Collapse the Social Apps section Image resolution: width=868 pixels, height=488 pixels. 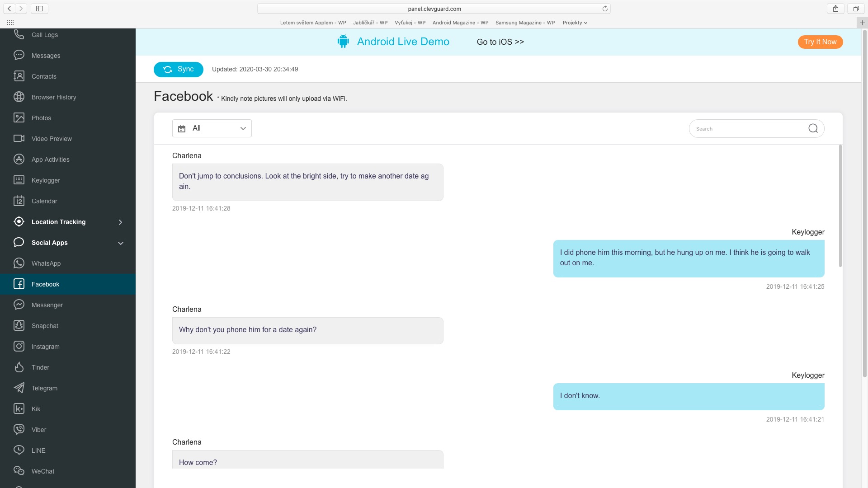(x=120, y=243)
